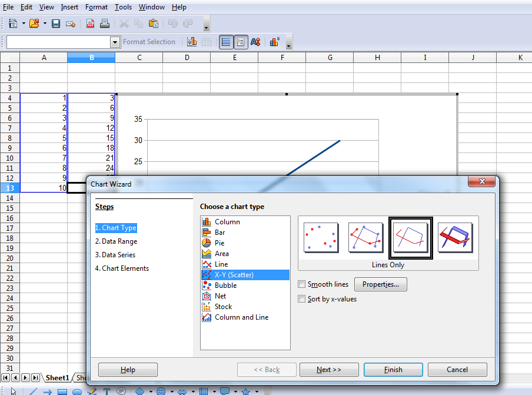Paste from clipboard icon
The width and height of the screenshot is (532, 395).
coord(154,24)
